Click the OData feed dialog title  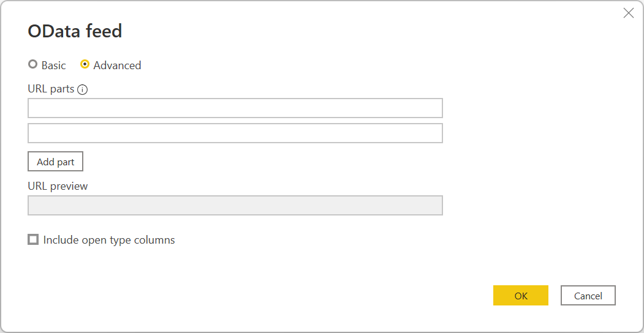click(75, 31)
